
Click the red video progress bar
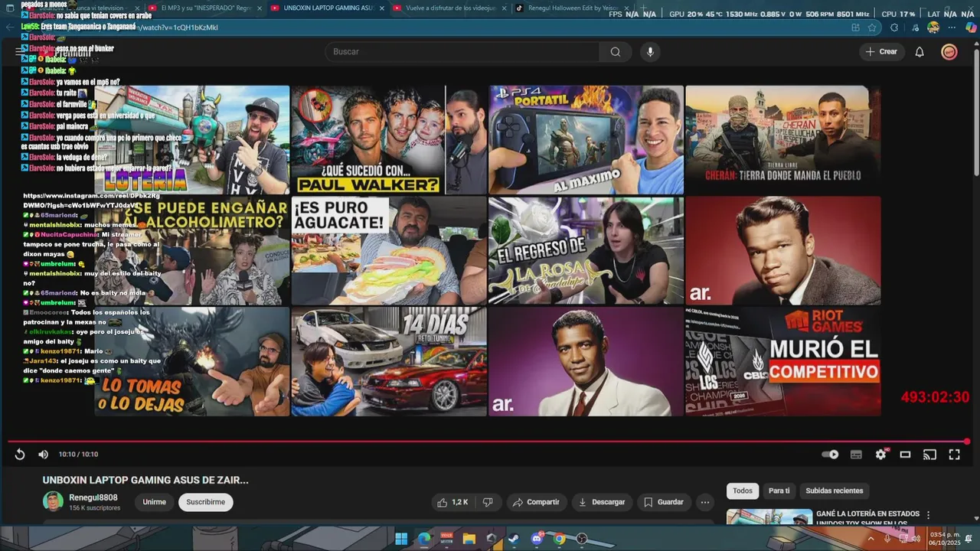pyautogui.click(x=488, y=442)
